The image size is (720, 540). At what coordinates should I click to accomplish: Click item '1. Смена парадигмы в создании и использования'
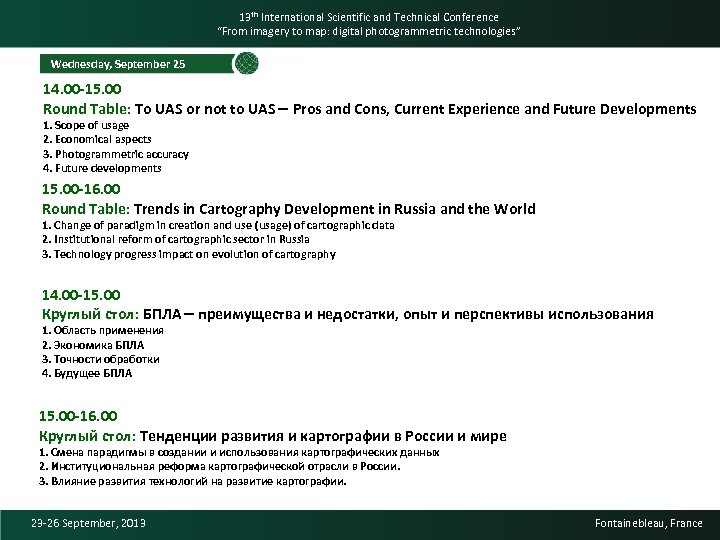point(239,453)
